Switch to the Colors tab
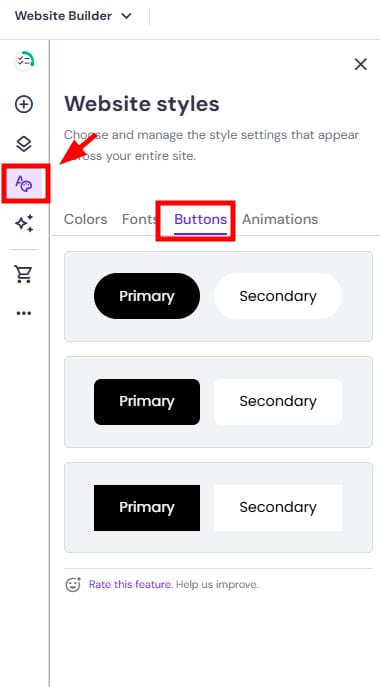This screenshot has height=687, width=380. pos(85,219)
